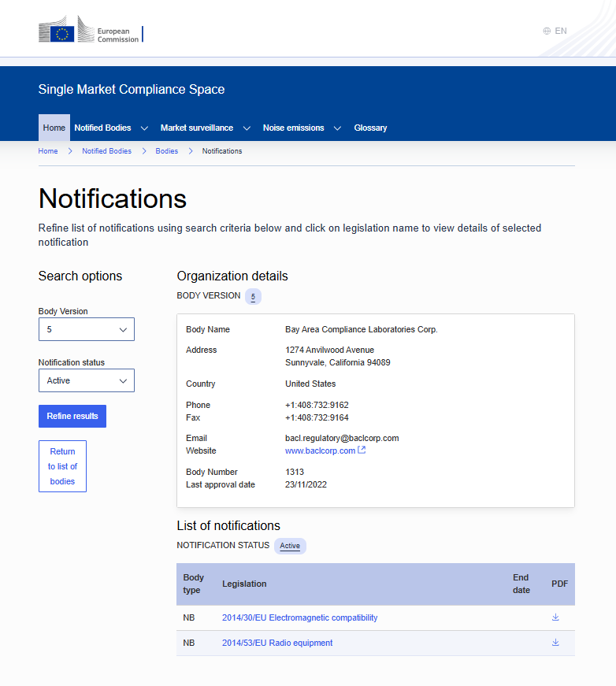Open the EN language selector
This screenshot has width=616, height=686.
[x=555, y=31]
